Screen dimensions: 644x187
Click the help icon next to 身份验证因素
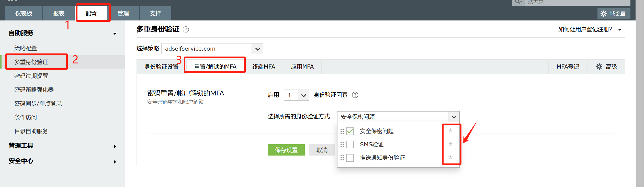pyautogui.click(x=355, y=95)
